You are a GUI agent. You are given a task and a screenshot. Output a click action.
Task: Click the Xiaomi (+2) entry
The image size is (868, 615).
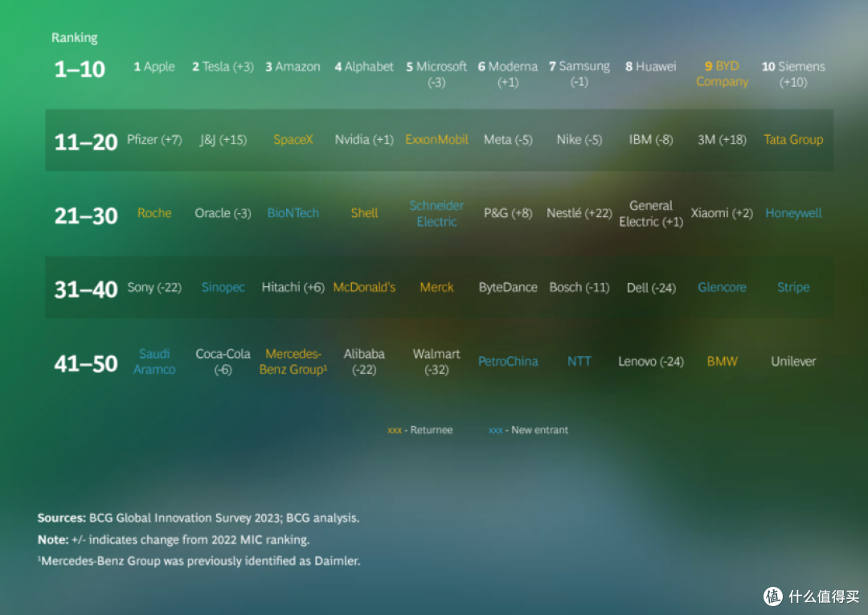coord(722,213)
